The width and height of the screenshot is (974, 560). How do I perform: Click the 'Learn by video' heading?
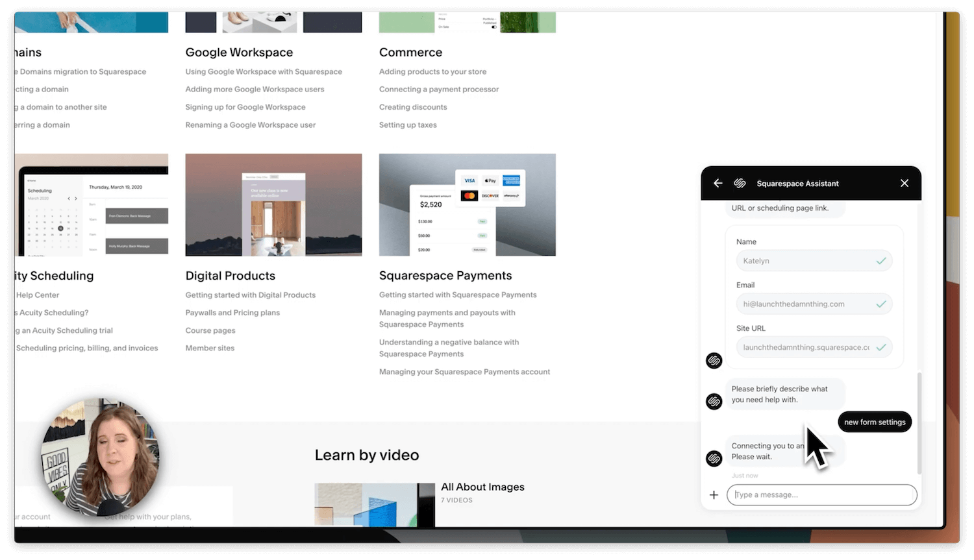coord(367,456)
